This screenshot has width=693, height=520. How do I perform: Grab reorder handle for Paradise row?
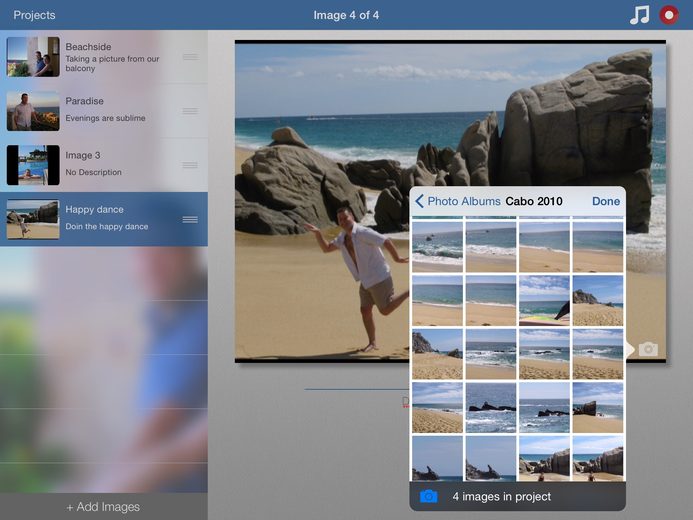pos(190,111)
